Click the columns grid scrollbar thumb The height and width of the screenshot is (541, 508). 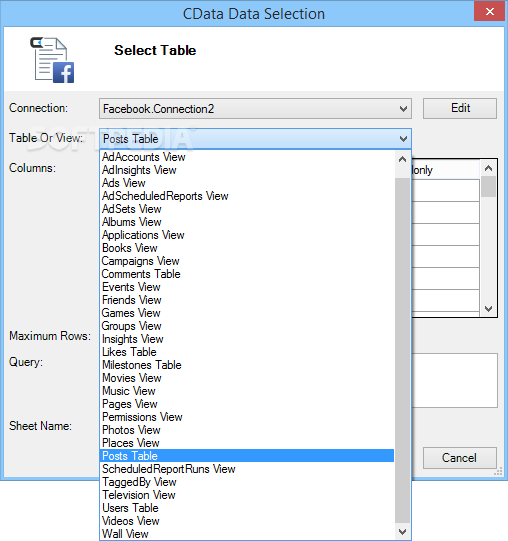point(488,186)
